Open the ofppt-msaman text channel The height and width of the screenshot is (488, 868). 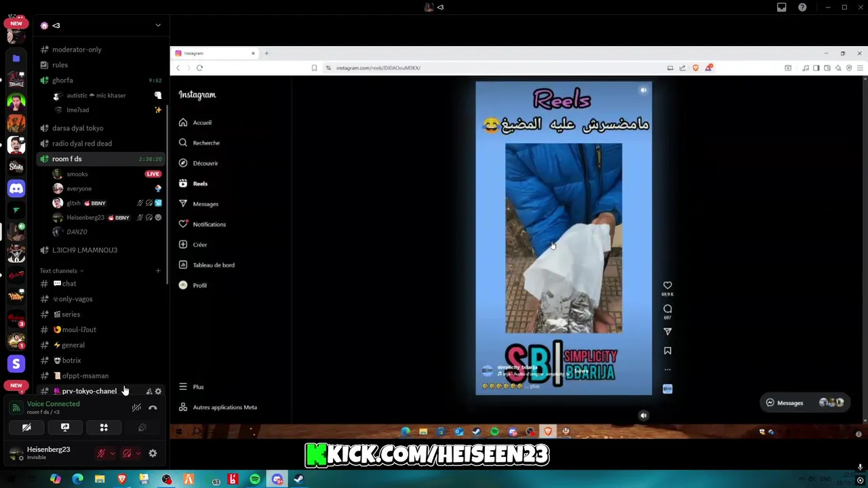pyautogui.click(x=102, y=376)
